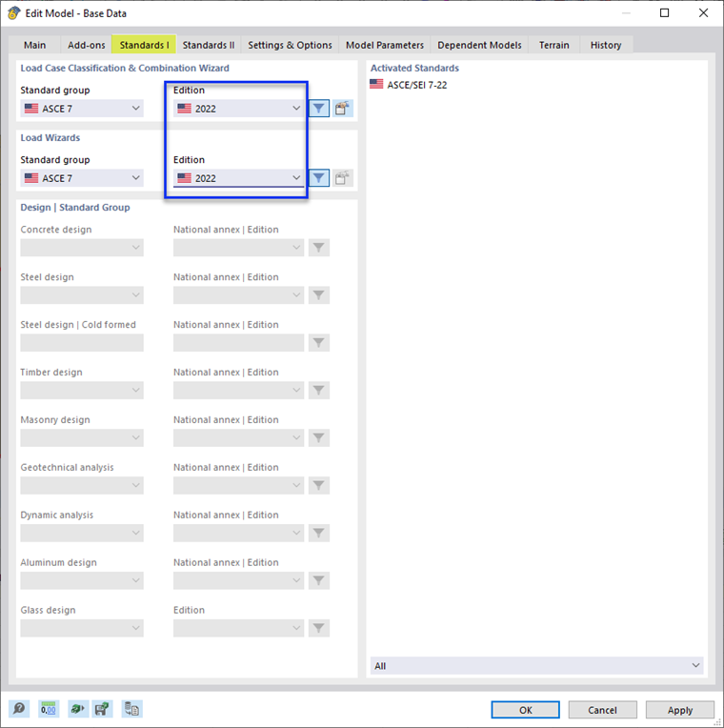Close the Edit Model dialog

point(704,13)
